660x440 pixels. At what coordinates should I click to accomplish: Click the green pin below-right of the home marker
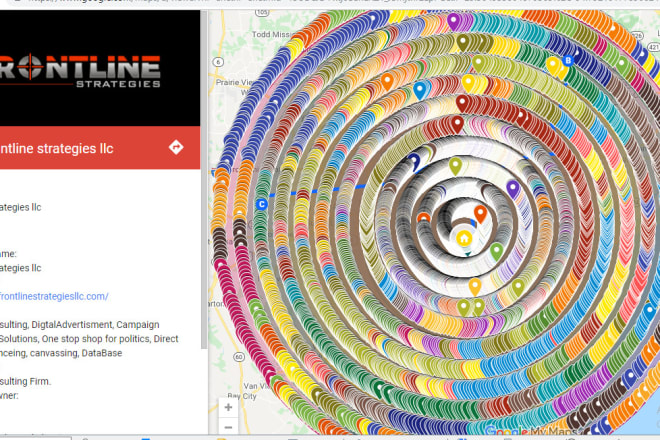497,252
